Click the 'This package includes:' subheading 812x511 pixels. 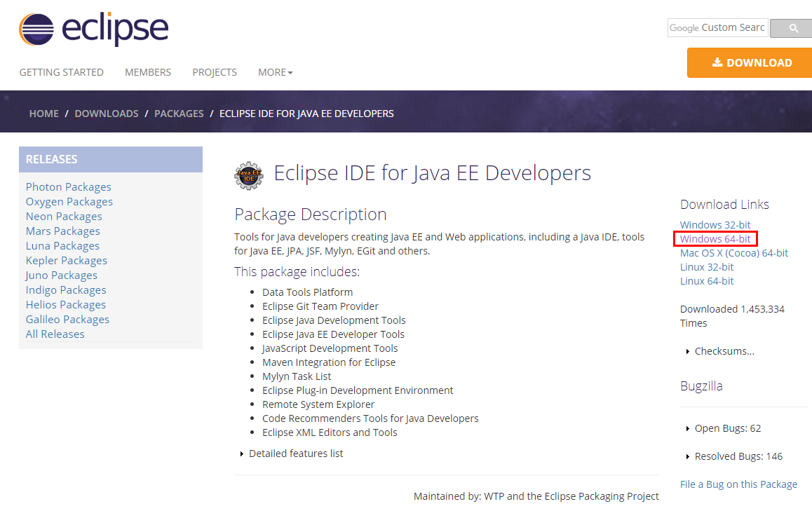[297, 272]
